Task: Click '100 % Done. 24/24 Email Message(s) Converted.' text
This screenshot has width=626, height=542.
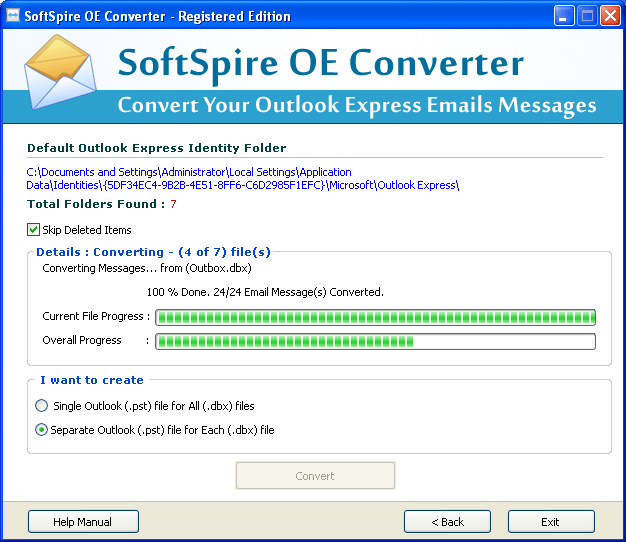Action: 265,292
